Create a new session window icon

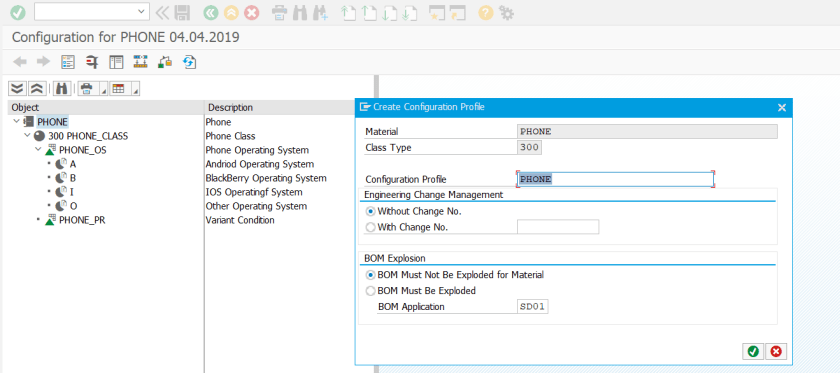pos(437,12)
